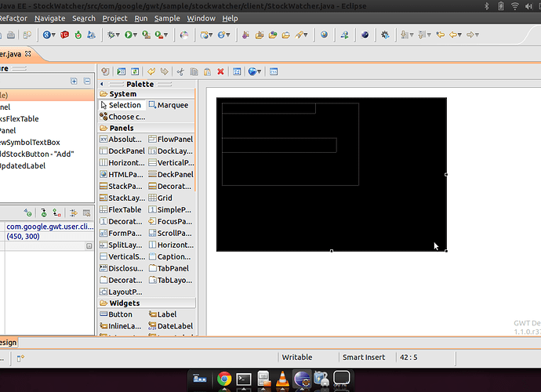Click the green Run button icon
Image resolution: width=541 pixels, height=392 pixels.
pyautogui.click(x=129, y=34)
